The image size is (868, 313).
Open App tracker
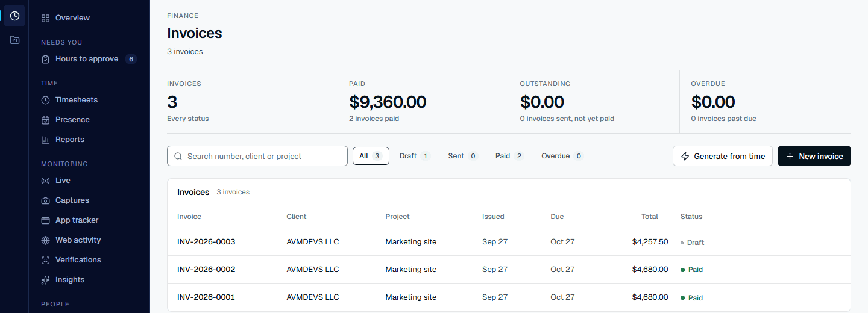(89, 220)
